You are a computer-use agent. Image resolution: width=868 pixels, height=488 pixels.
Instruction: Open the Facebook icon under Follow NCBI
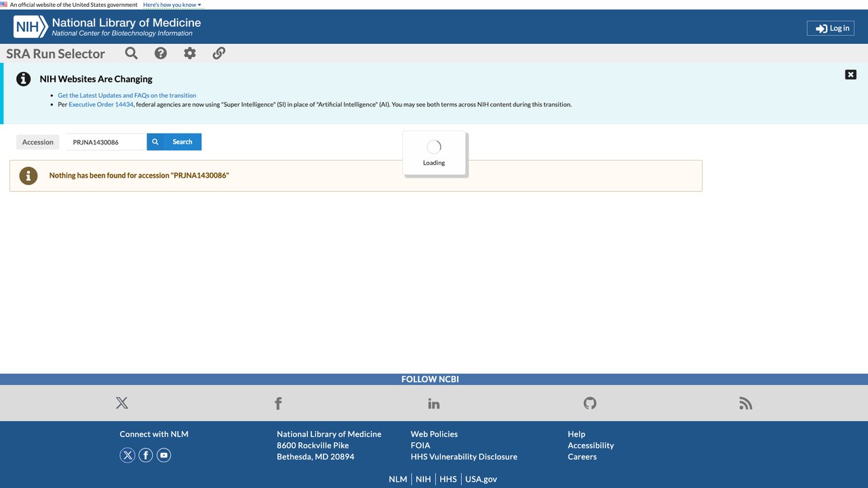coord(278,403)
